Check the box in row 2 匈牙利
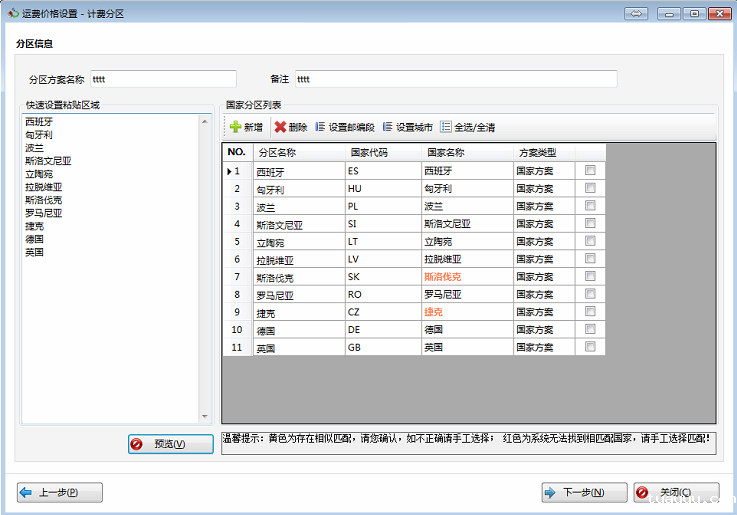Viewport: 737px width, 515px height. (x=590, y=188)
